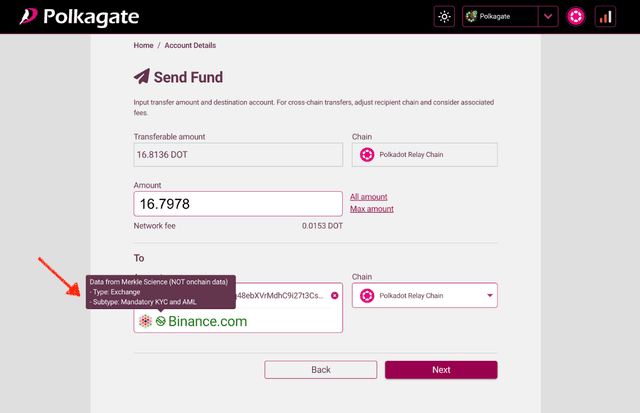Toggle the light/dark theme sun icon

[x=444, y=17]
